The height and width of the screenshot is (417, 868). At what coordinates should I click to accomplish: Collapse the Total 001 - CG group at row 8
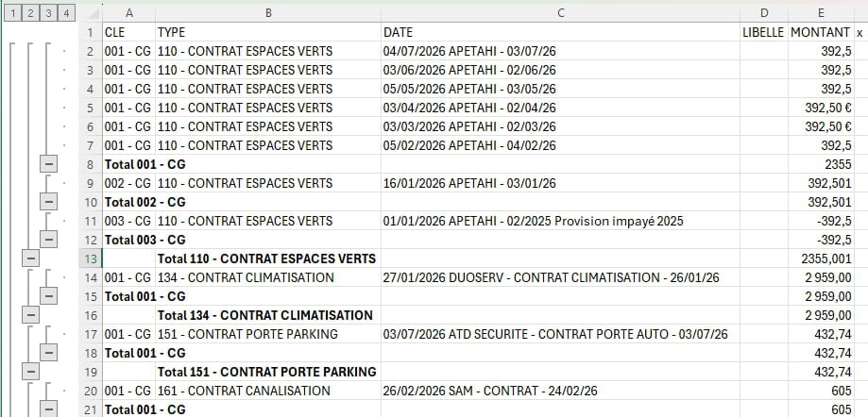pos(49,164)
